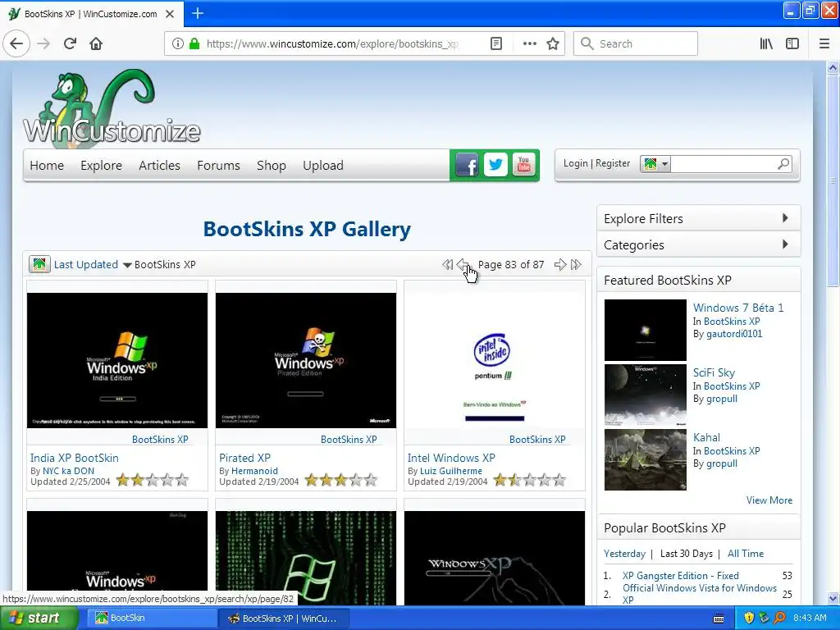This screenshot has width=840, height=630.
Task: Click the browser forward arrow
Action: pyautogui.click(x=43, y=43)
